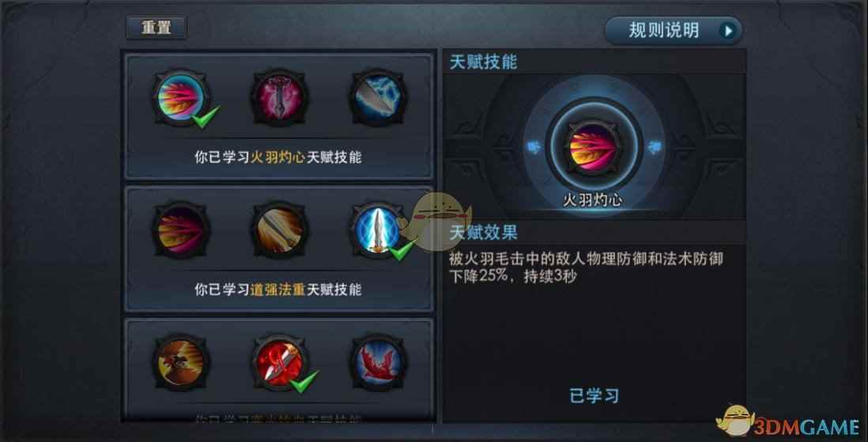Screen dimensions: 868x442
Task: Choose the golden sword slash talent icon
Action: click(279, 230)
